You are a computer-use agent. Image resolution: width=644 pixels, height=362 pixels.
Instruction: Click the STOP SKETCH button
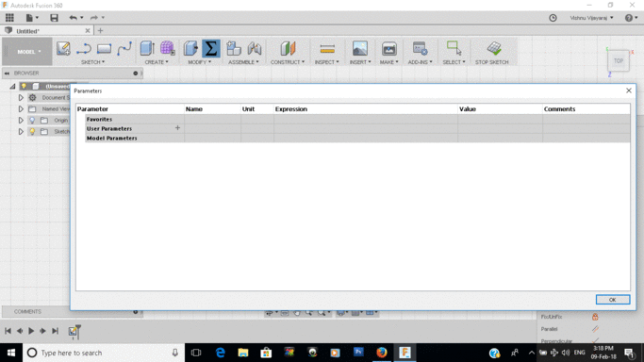click(x=492, y=53)
